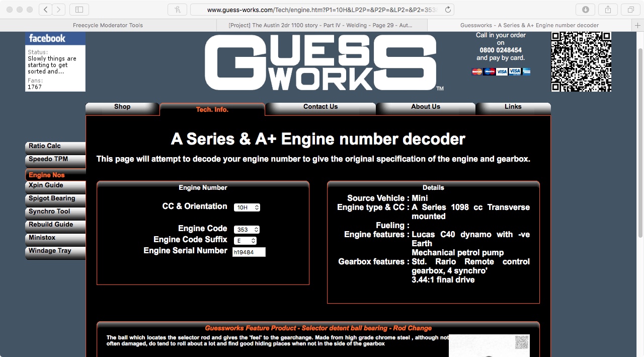
Task: Open the Engine Code Suffix dropdown
Action: (x=246, y=241)
